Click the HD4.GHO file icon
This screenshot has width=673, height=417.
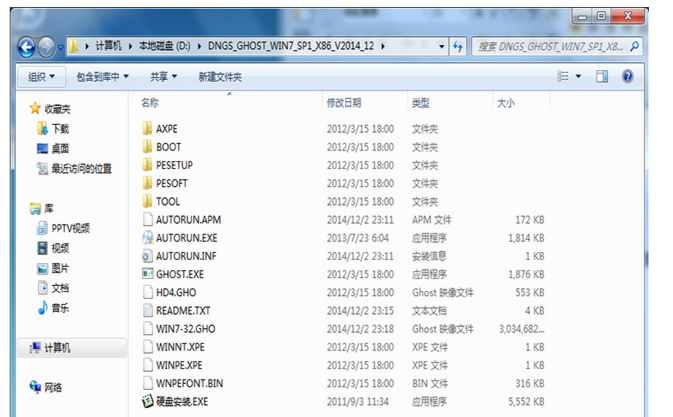pos(148,292)
